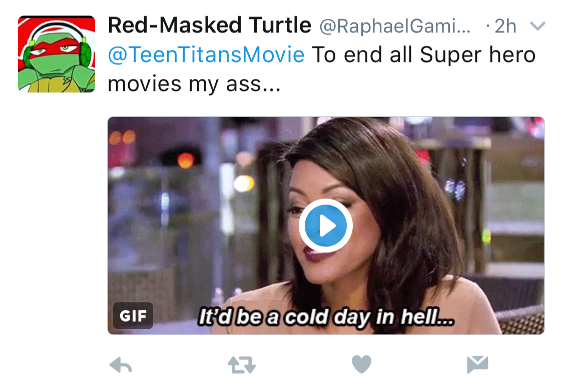Retweet this post with the retweet icon
Screen dimensions: 563x392
[242, 365]
